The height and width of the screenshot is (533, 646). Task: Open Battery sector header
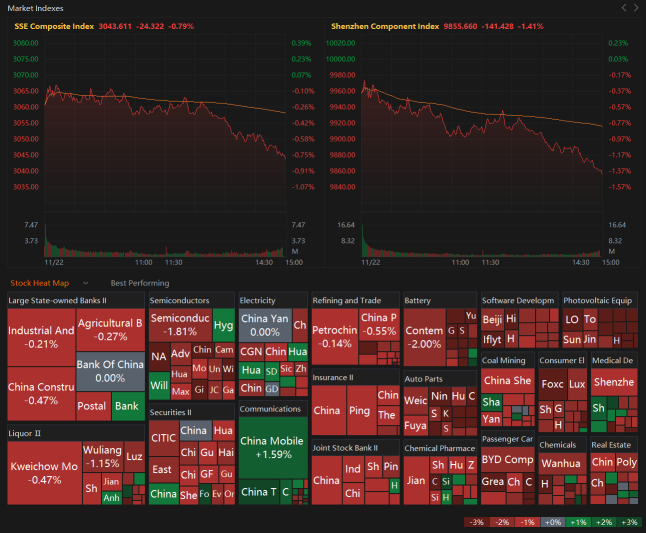click(x=440, y=300)
